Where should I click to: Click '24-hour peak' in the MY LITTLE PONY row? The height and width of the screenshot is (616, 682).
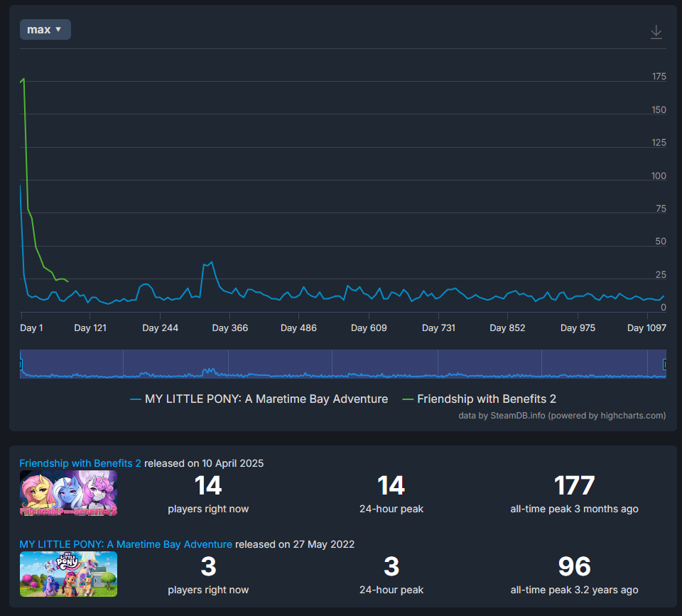click(x=391, y=590)
